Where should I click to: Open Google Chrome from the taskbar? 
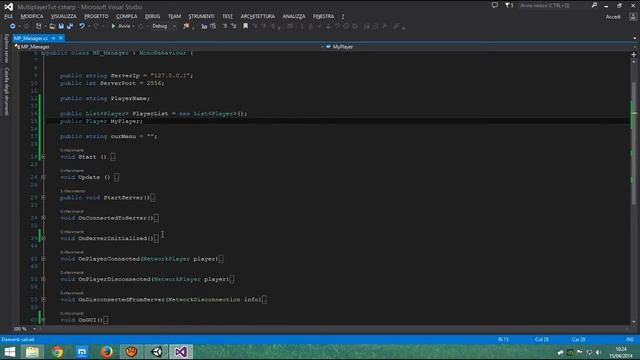[58, 352]
